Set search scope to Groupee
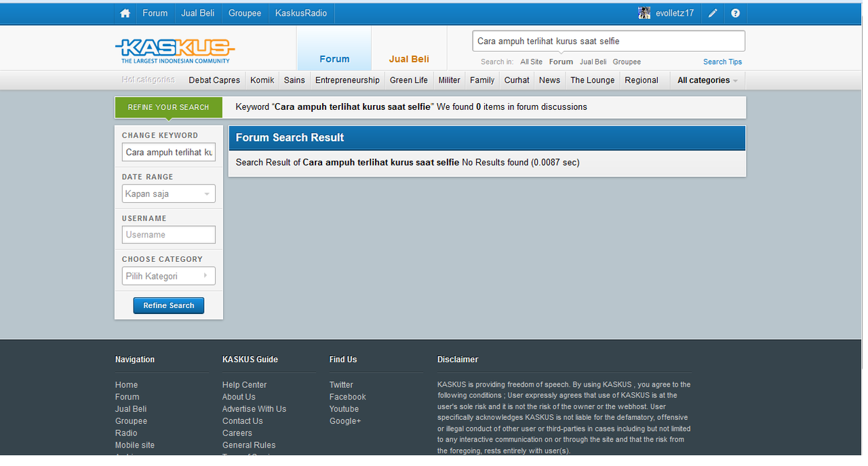This screenshot has width=868, height=466. tap(627, 62)
